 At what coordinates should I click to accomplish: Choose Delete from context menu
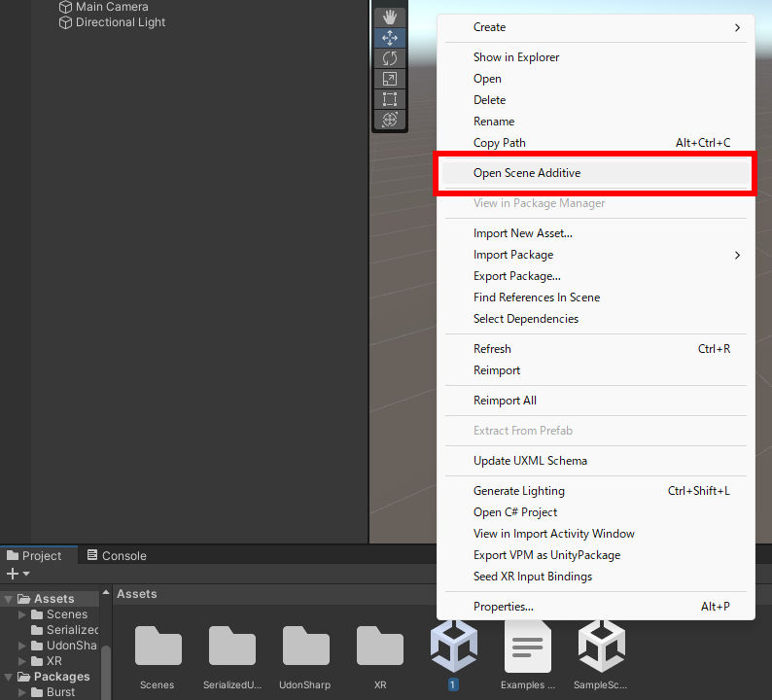point(596,100)
